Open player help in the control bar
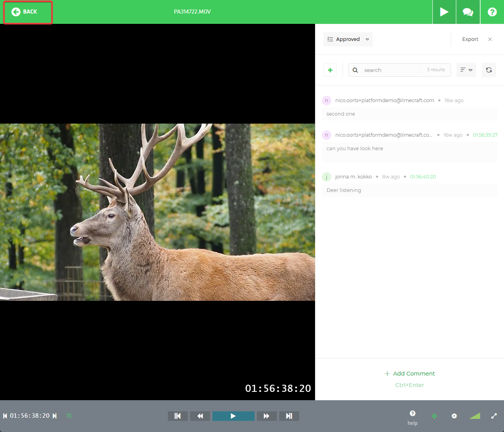The width and height of the screenshot is (504, 432). click(x=413, y=417)
